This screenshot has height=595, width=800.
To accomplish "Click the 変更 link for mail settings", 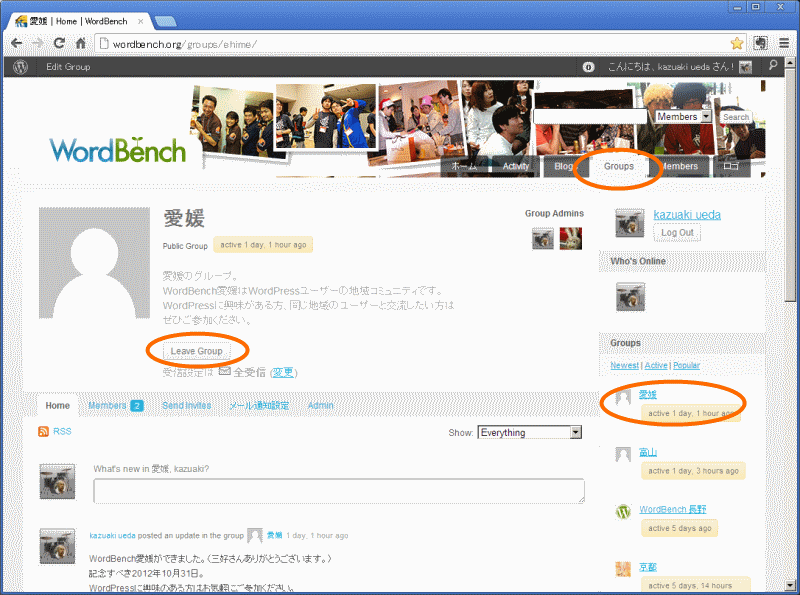I will click(x=283, y=372).
